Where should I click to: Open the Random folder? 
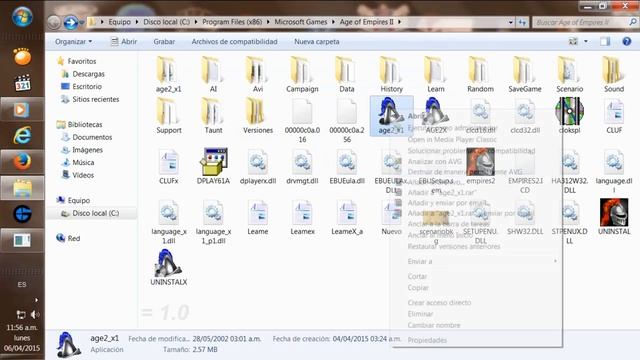pos(480,74)
